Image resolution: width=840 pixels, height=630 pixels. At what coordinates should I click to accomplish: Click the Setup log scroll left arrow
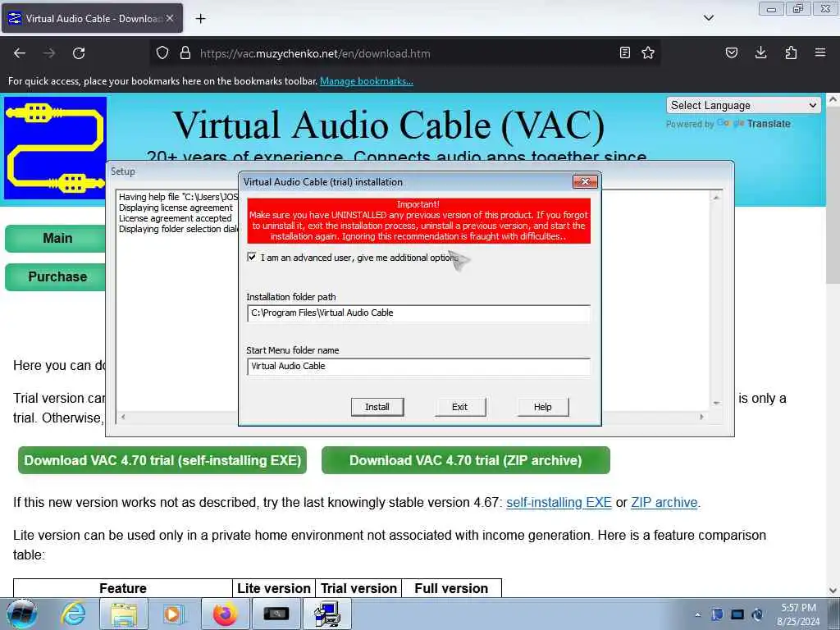123,417
